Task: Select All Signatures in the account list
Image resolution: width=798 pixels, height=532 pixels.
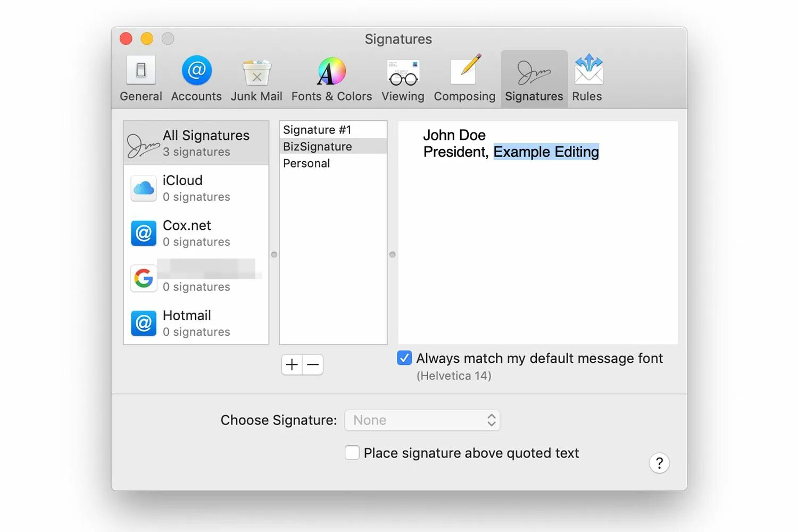Action: pyautogui.click(x=196, y=143)
